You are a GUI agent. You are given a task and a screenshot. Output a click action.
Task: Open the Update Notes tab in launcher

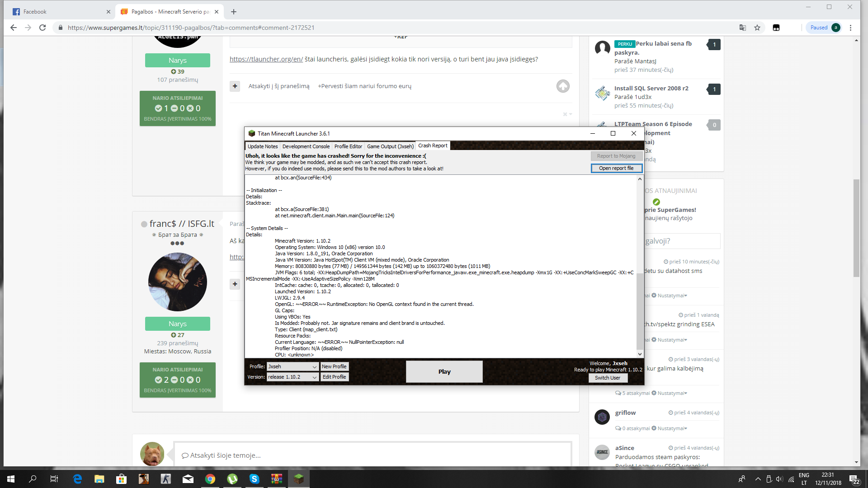coord(262,146)
